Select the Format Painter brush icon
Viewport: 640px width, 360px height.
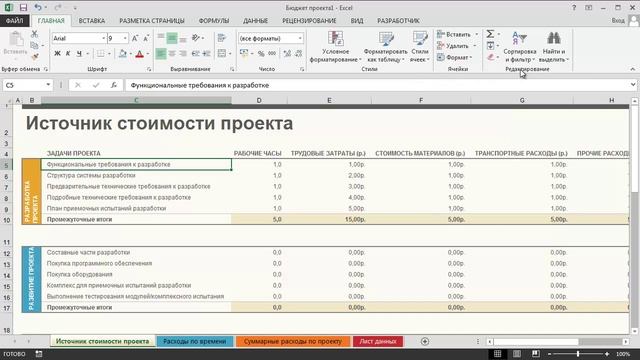click(35, 56)
